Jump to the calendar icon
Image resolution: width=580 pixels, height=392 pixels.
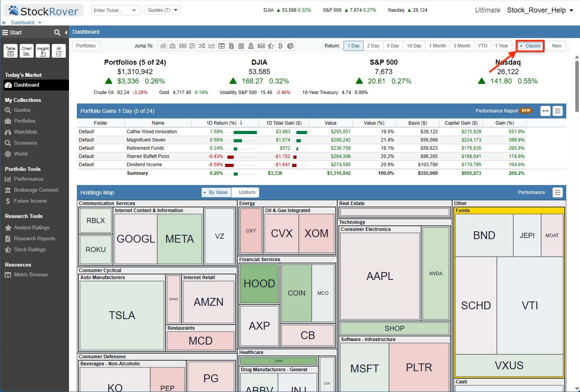241,46
